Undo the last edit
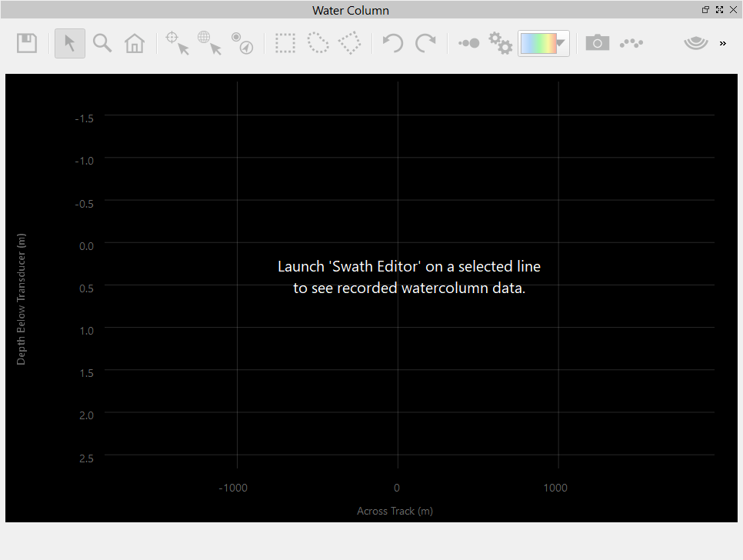The width and height of the screenshot is (743, 560). (393, 43)
